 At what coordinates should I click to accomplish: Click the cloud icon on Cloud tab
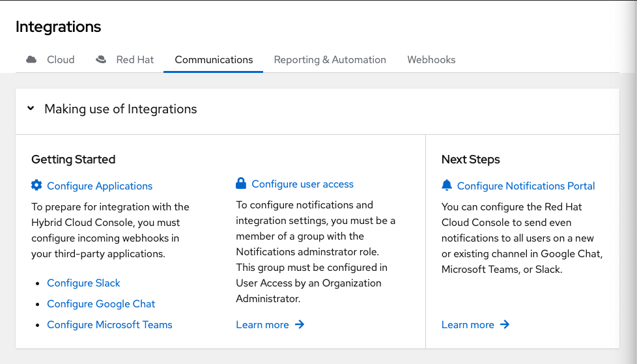point(31,60)
